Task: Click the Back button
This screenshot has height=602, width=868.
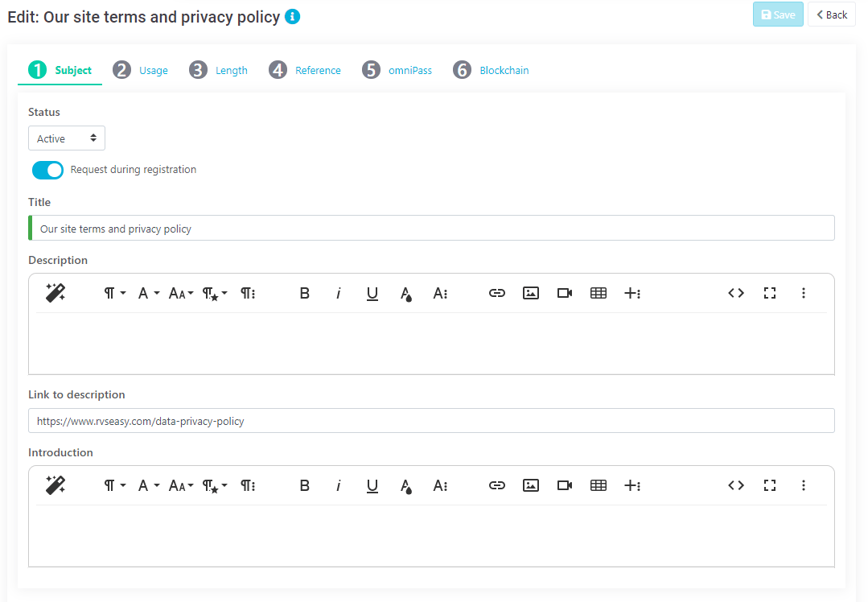Action: click(831, 14)
